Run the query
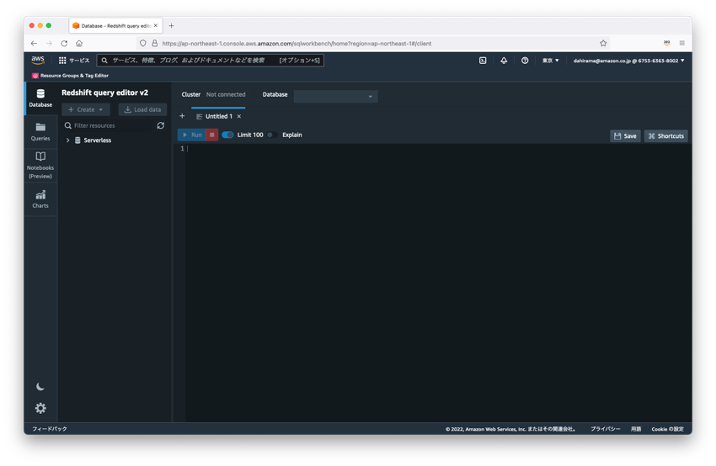Image resolution: width=716 pixels, height=466 pixels. click(x=192, y=135)
